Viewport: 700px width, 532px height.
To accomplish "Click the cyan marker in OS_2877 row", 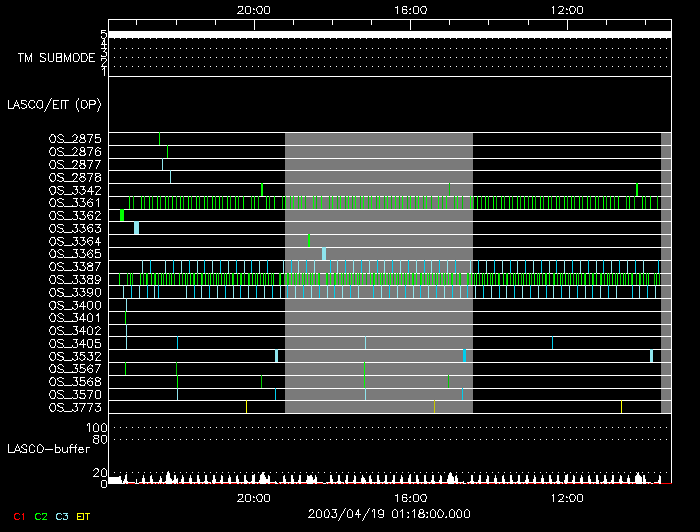I will (162, 165).
